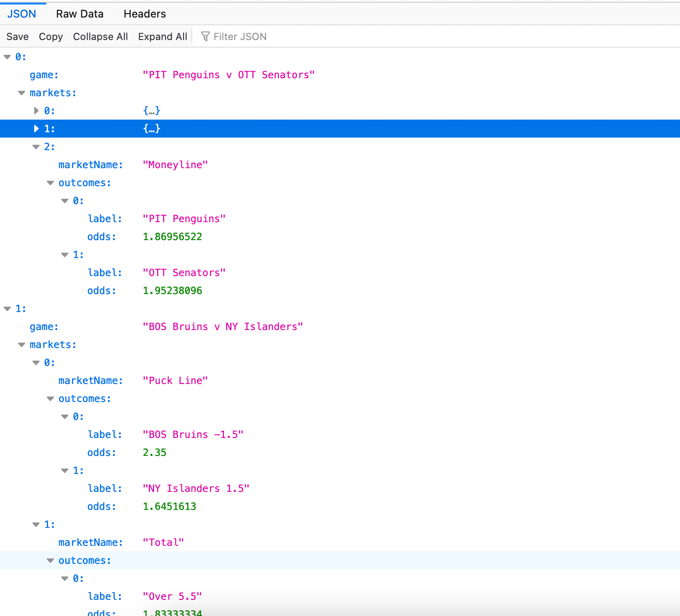Focus the Filter JSON search field
This screenshot has height=616, width=680.
click(x=436, y=37)
